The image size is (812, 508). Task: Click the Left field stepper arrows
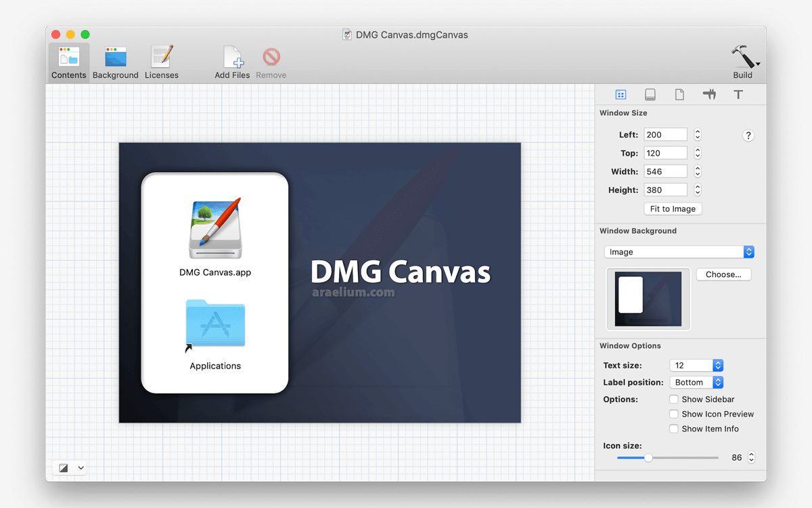[x=698, y=135]
